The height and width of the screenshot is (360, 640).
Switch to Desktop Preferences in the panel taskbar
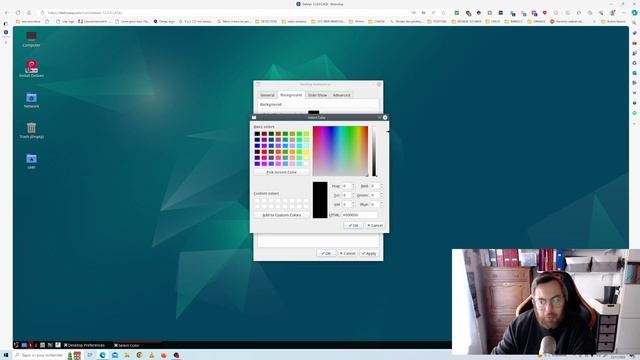pos(84,345)
